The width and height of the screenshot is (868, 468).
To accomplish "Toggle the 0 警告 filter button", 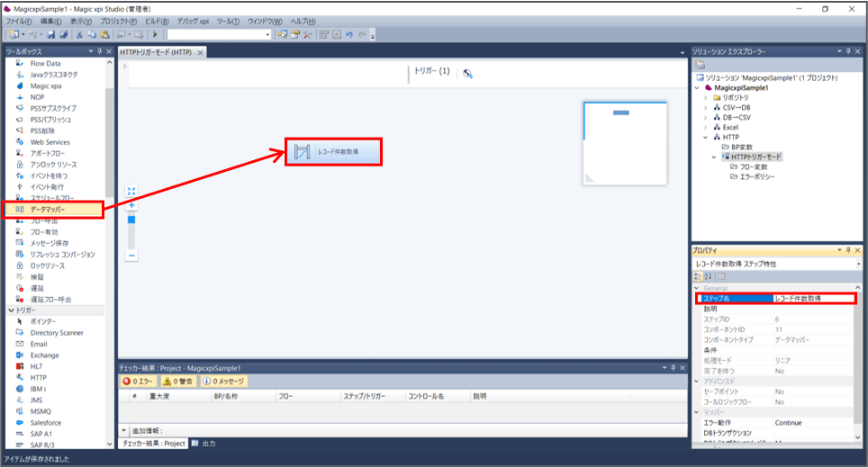I will (178, 382).
